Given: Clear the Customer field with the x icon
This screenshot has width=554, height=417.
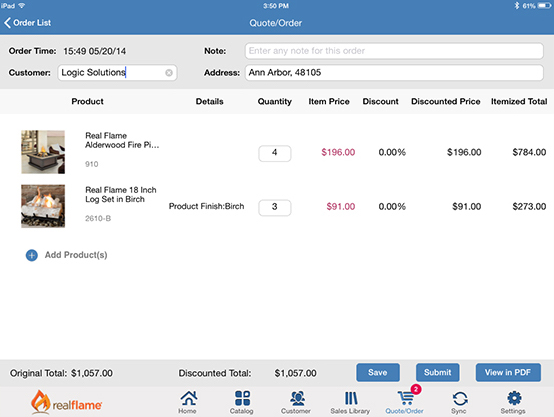Looking at the screenshot, I should tap(169, 72).
